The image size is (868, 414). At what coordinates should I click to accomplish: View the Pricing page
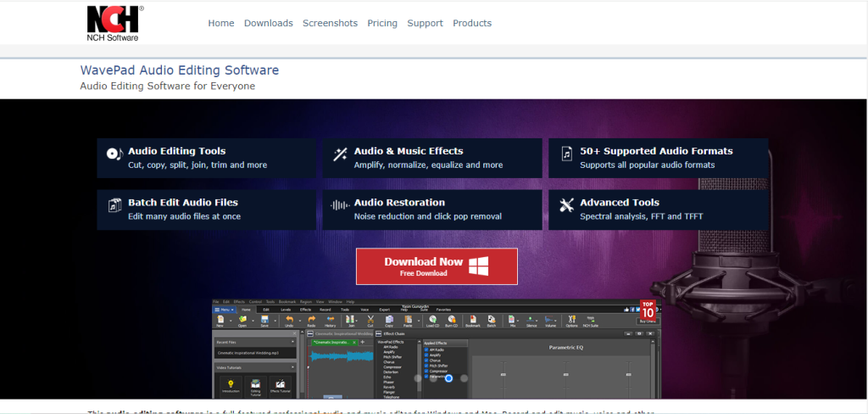click(382, 23)
